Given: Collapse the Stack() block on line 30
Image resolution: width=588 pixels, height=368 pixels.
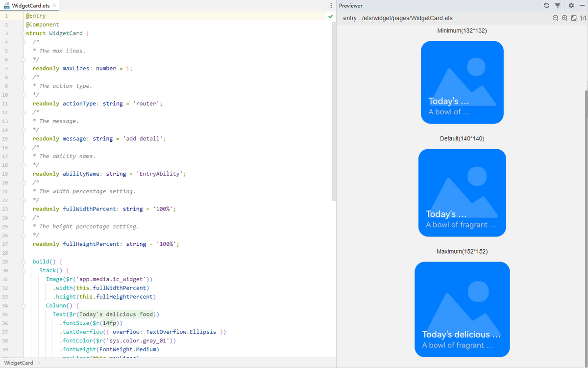Looking at the screenshot, I should [x=23, y=270].
